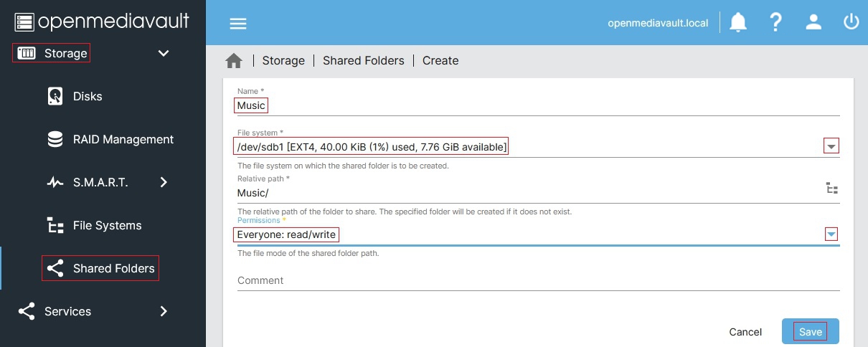Open the notifications bell
This screenshot has height=347, width=868.
[x=738, y=22]
